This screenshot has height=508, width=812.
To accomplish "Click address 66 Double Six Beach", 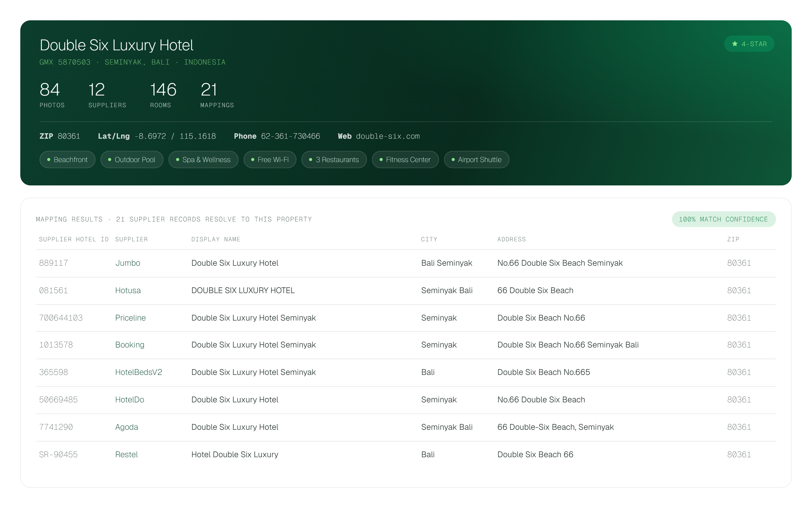I will (x=535, y=291).
